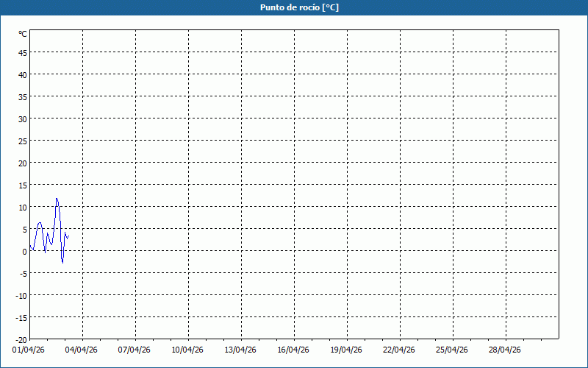Select the 28/04/26 date label
The height and width of the screenshot is (368, 588).
506,350
